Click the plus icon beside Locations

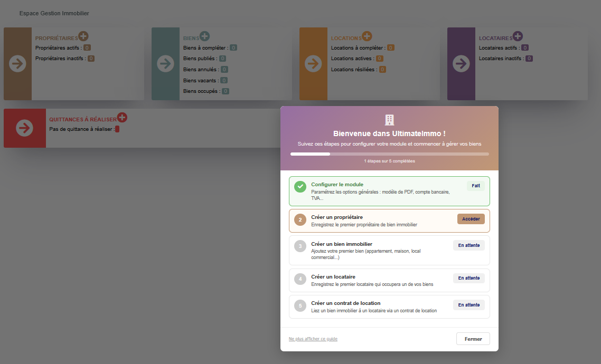point(367,36)
